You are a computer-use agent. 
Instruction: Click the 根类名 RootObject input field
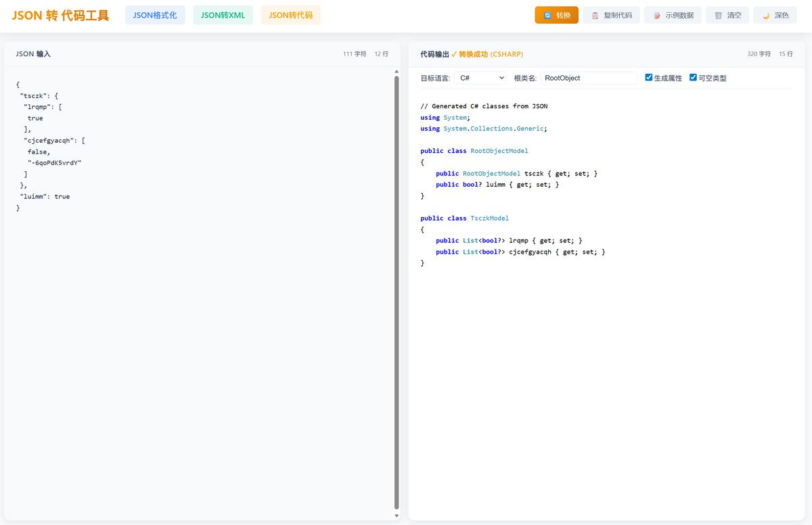[589, 78]
